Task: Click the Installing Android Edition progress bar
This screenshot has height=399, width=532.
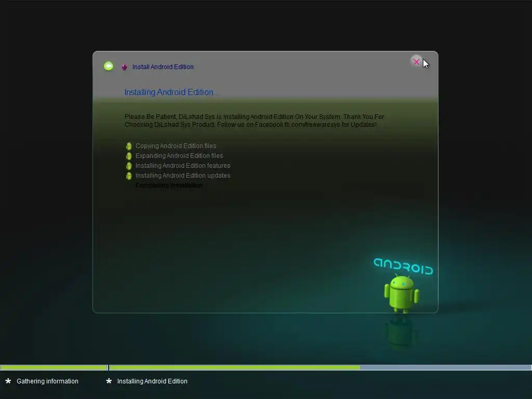Action: 320,367
